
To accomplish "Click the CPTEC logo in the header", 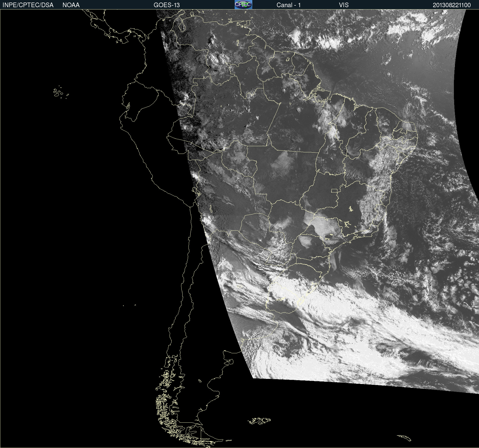I will (x=243, y=5).
